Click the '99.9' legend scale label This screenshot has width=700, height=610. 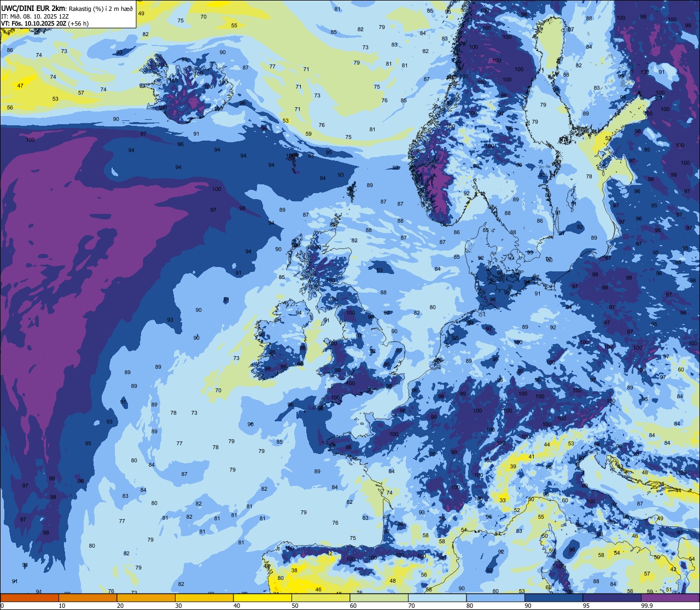[647, 606]
